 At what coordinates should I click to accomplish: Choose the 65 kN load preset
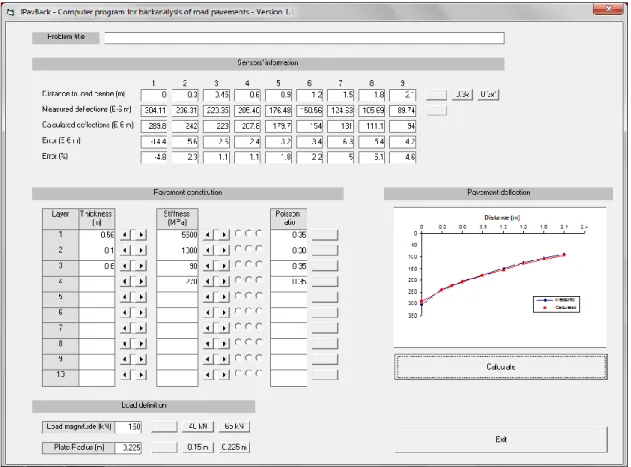click(234, 426)
